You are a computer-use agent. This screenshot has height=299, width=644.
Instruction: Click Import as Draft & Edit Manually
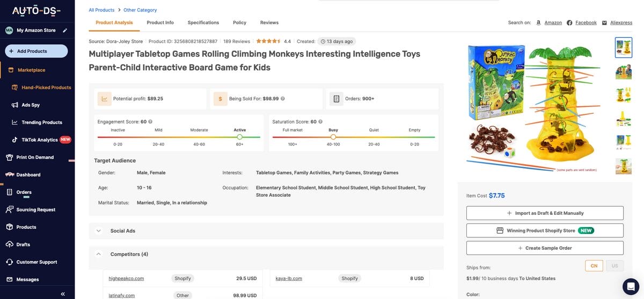[x=545, y=213]
